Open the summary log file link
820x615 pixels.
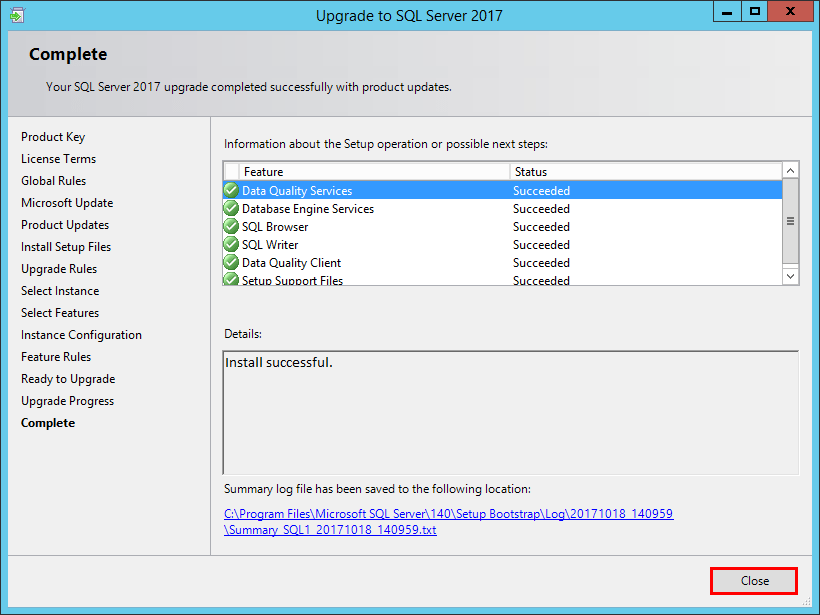click(x=449, y=521)
